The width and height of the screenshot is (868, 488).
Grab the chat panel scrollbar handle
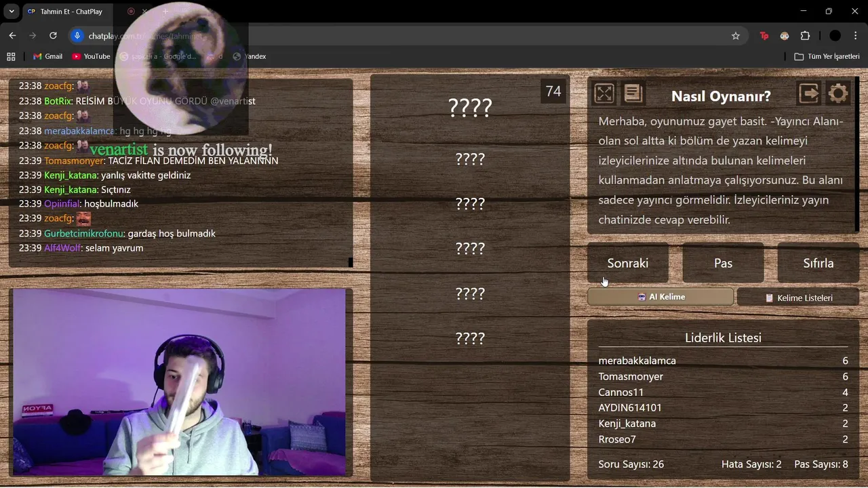click(351, 262)
